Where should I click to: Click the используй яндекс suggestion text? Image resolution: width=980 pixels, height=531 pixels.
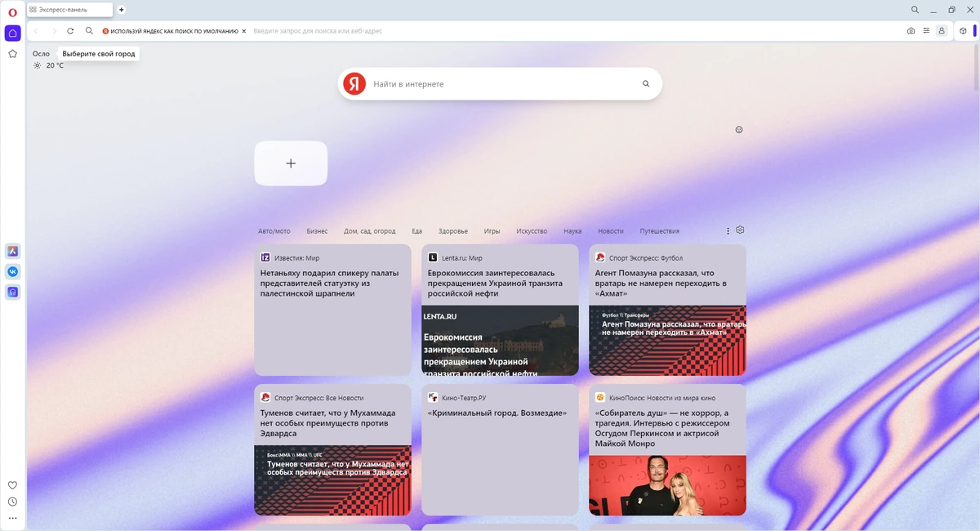coord(174,31)
